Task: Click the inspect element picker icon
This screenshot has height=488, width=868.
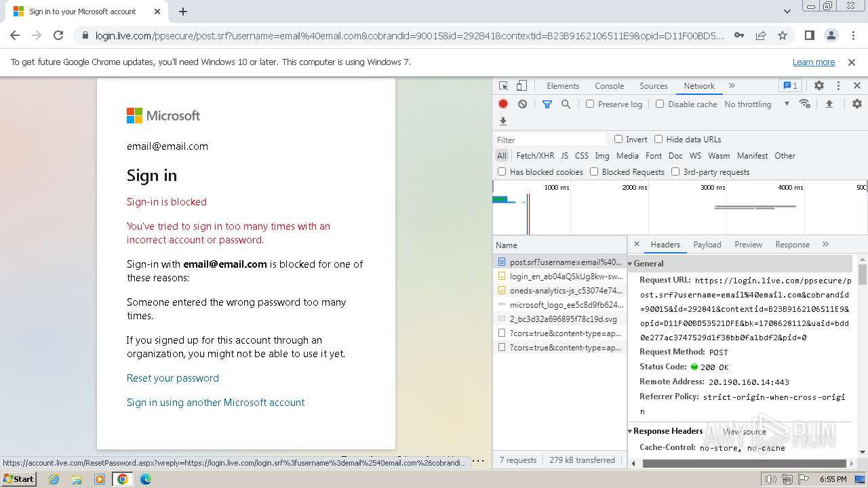Action: (x=503, y=86)
